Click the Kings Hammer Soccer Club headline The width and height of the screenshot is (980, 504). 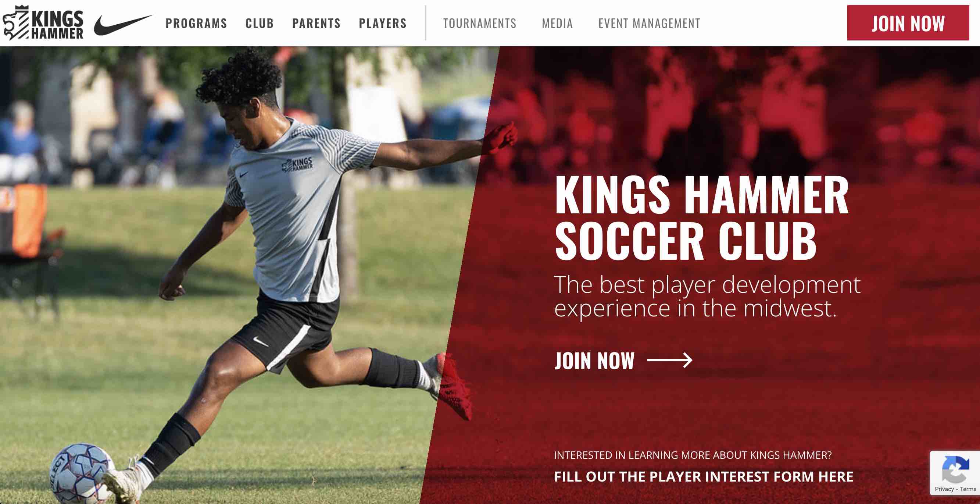pos(701,218)
